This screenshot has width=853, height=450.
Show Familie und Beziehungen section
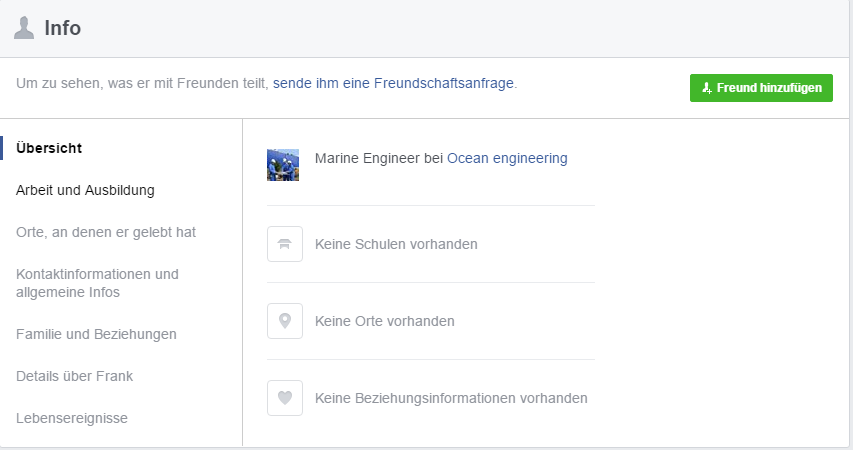(x=96, y=334)
